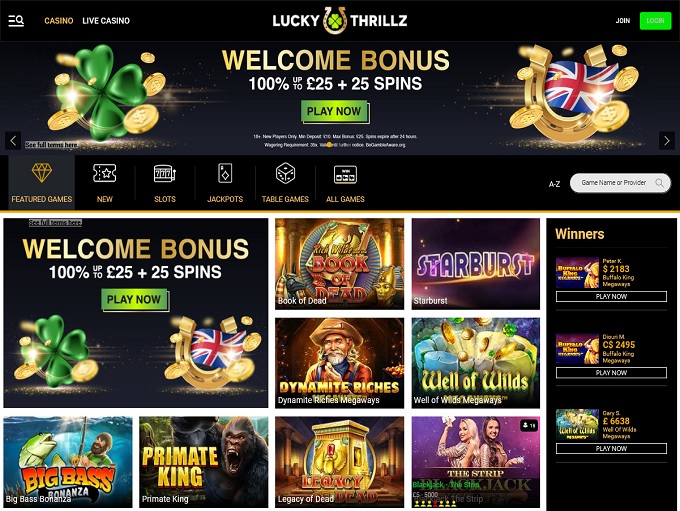
Task: Click Play Now under Peter K. winner
Action: pyautogui.click(x=611, y=296)
